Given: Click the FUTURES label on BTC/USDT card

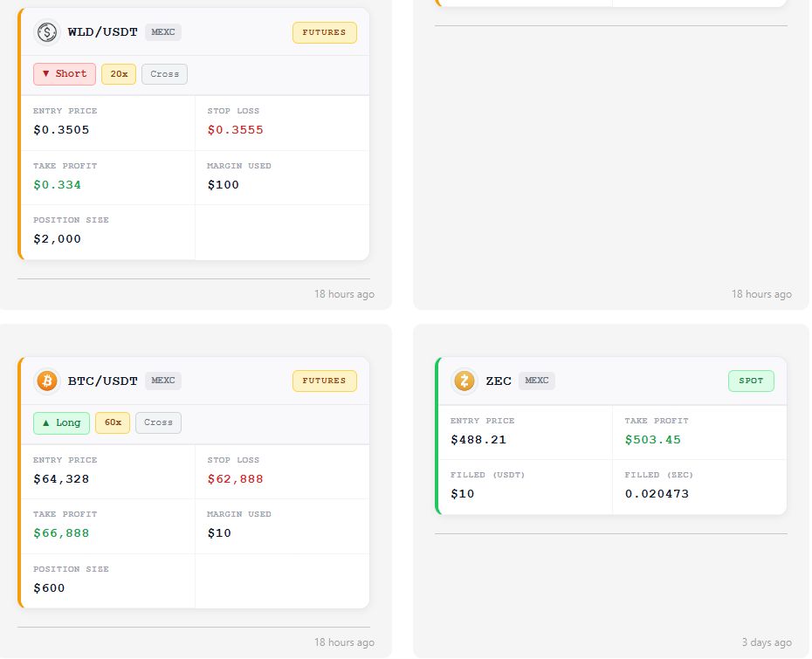Looking at the screenshot, I should [x=325, y=381].
